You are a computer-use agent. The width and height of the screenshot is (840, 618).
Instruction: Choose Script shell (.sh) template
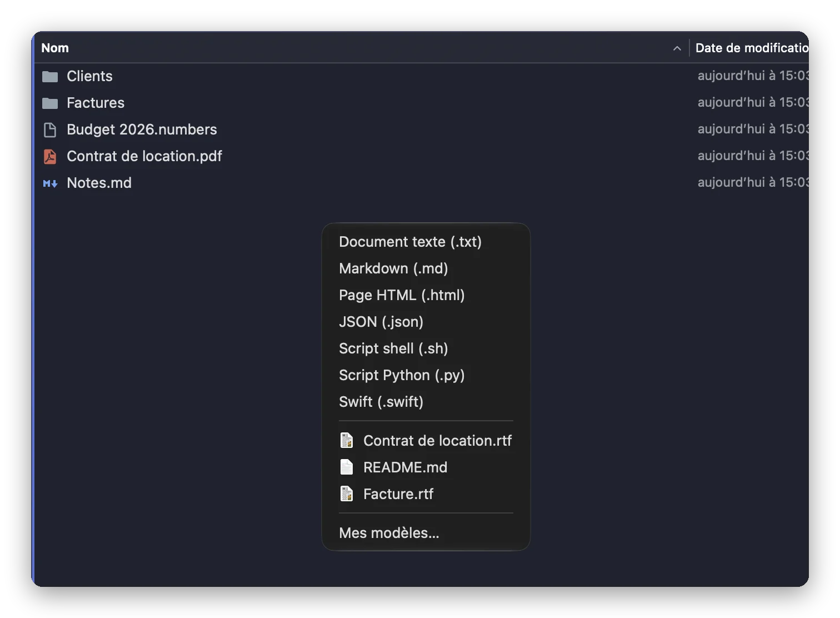(x=426, y=348)
